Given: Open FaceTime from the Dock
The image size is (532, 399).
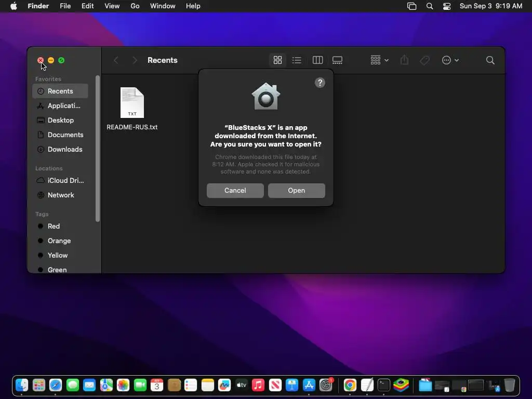Looking at the screenshot, I should coord(140,385).
